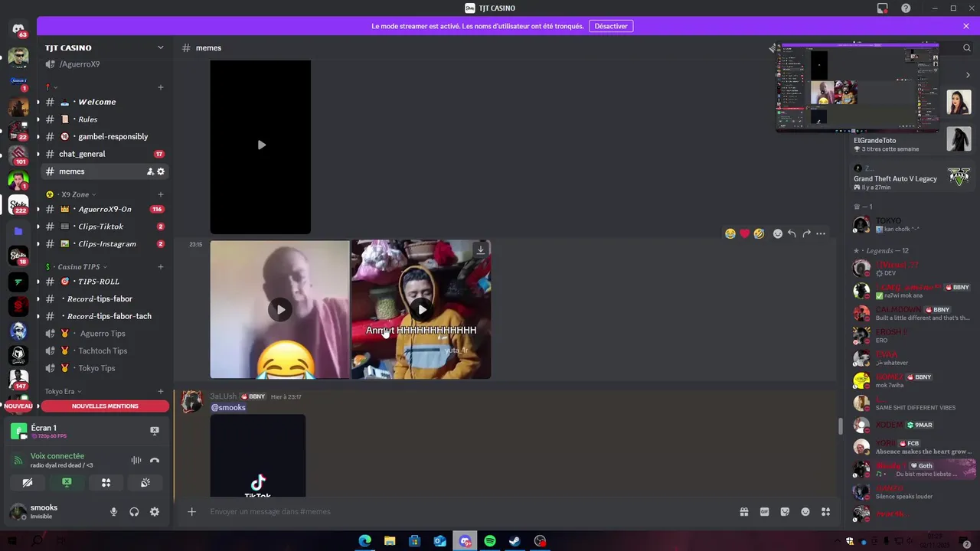Open apps launcher in message bar
Viewport: 980px width, 551px height.
point(826,512)
